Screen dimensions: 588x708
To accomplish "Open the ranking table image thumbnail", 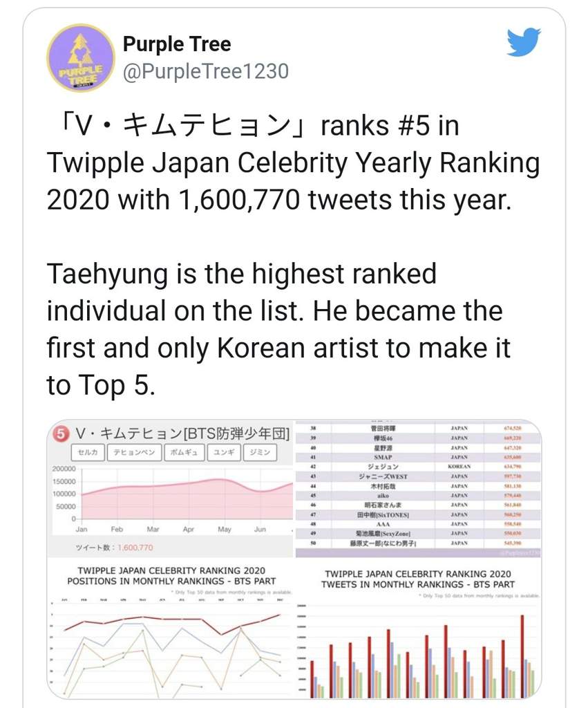I will pos(418,490).
